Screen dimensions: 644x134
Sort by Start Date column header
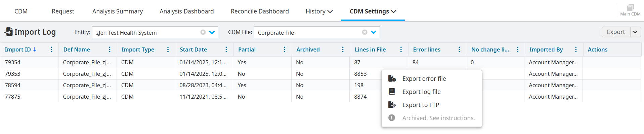tap(193, 49)
